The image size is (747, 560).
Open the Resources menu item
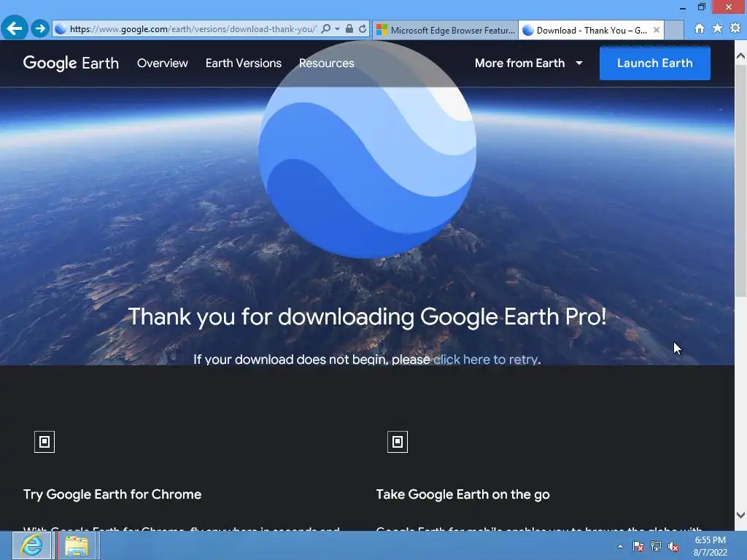326,63
